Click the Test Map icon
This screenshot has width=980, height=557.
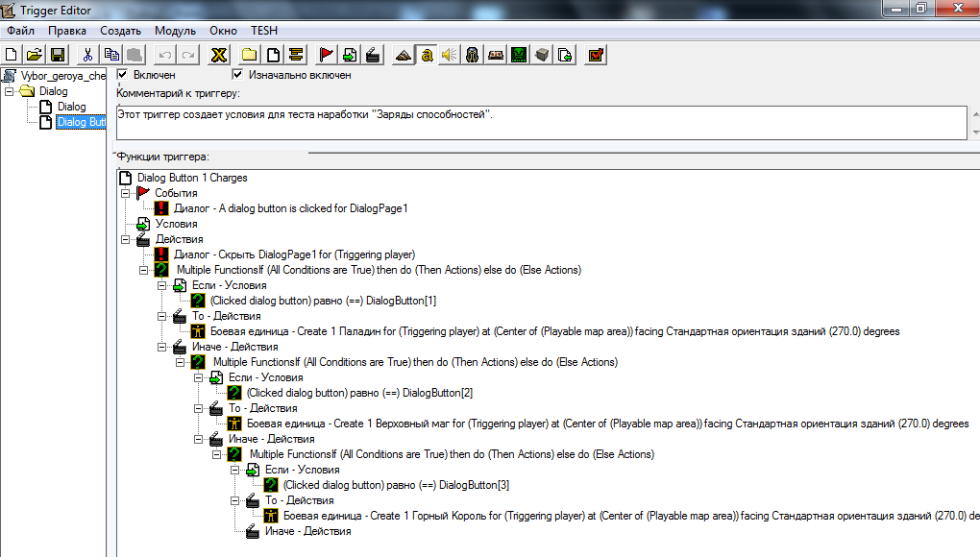(x=597, y=55)
